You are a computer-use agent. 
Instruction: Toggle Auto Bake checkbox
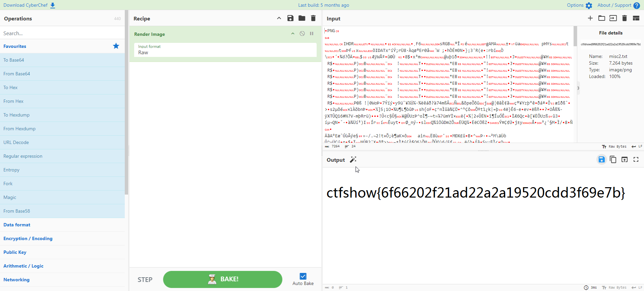303,276
